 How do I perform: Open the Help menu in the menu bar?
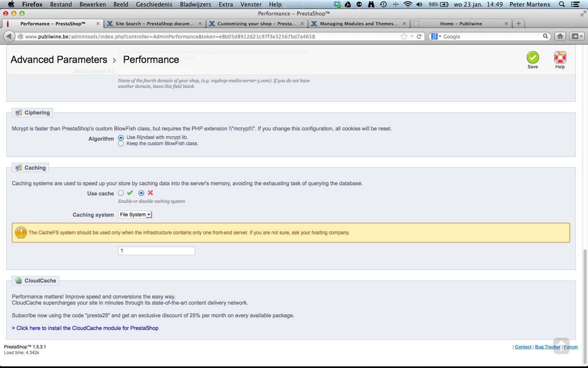pyautogui.click(x=275, y=4)
